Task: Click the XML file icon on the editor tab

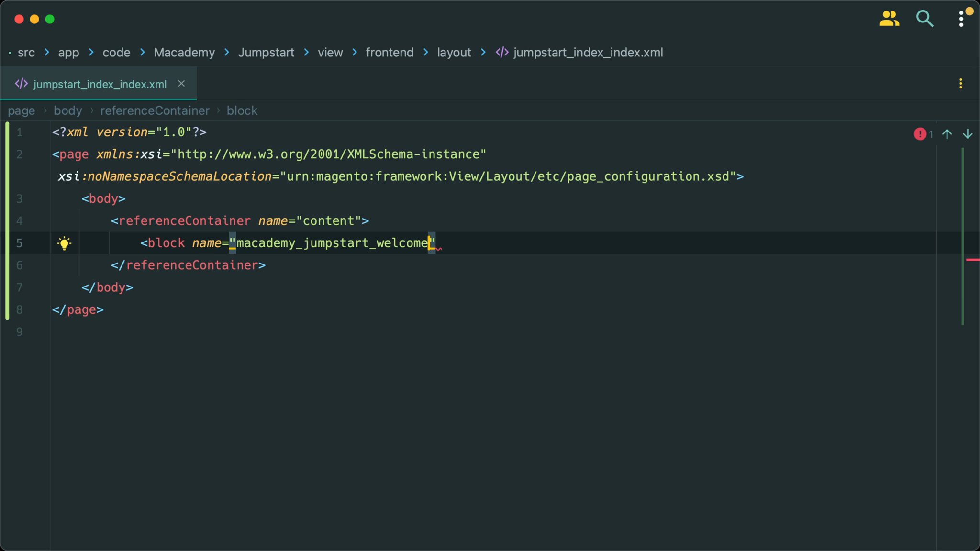Action: 21,83
